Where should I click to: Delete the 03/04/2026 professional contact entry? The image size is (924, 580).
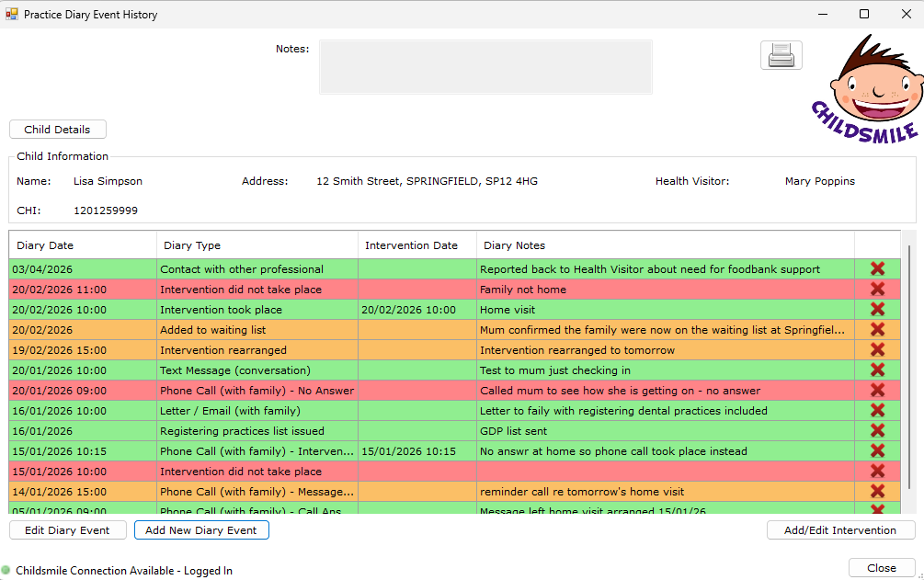[877, 269]
